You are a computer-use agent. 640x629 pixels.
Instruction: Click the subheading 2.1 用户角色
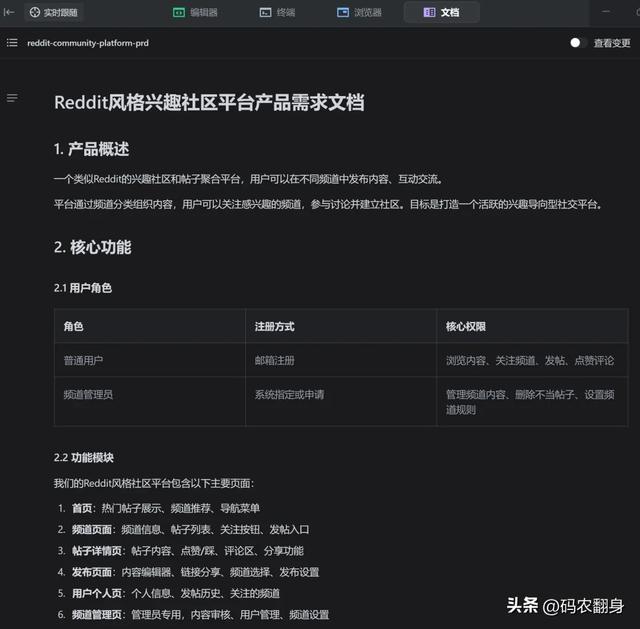(83, 288)
